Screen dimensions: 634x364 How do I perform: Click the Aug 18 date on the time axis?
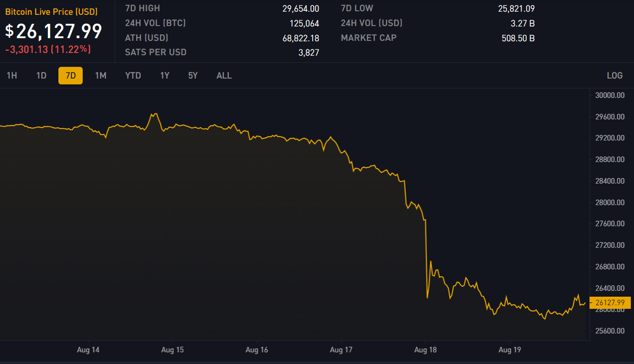[426, 350]
